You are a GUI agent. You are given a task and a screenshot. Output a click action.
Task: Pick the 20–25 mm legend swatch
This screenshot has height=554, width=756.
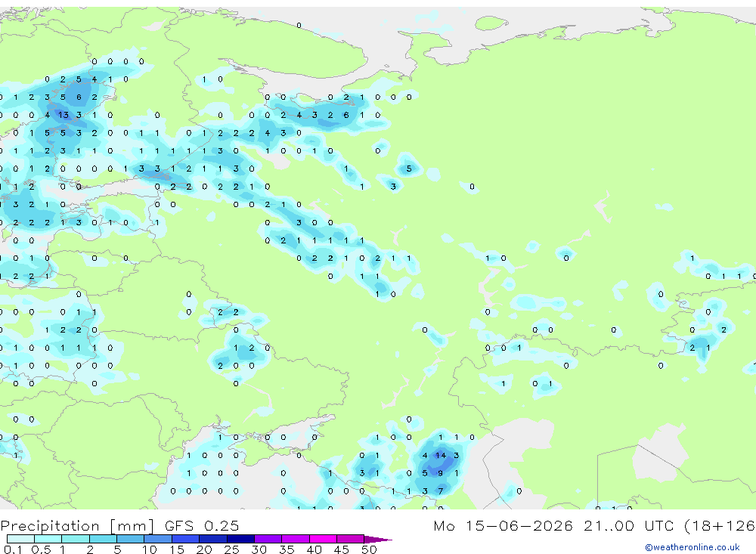click(x=213, y=539)
